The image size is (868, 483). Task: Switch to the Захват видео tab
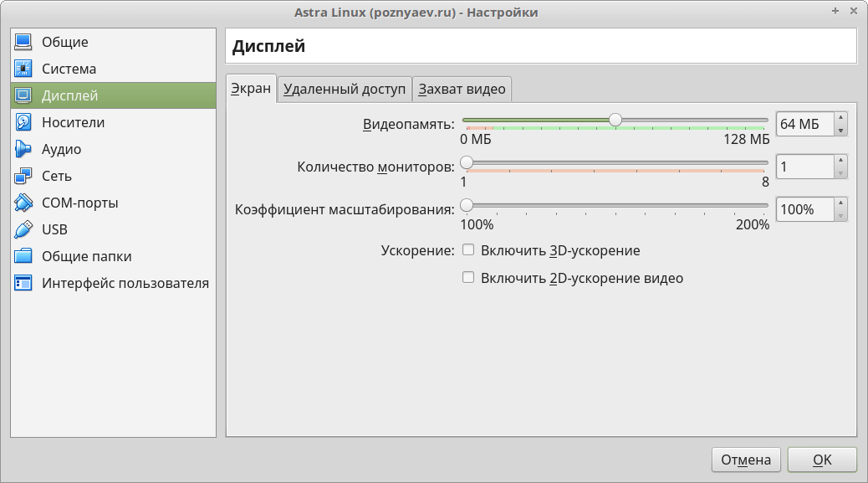coord(462,90)
